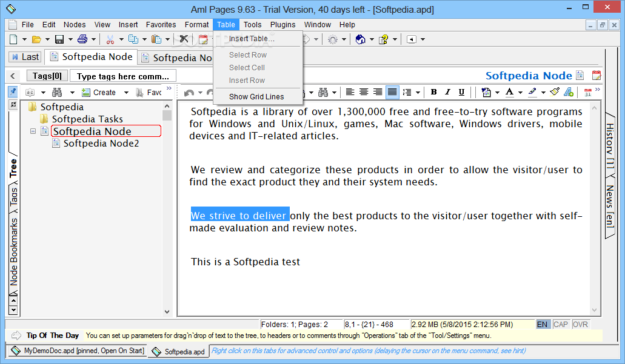This screenshot has height=364, width=625.
Task: Click editor vertical scrollbar down arrow
Action: pyautogui.click(x=594, y=310)
